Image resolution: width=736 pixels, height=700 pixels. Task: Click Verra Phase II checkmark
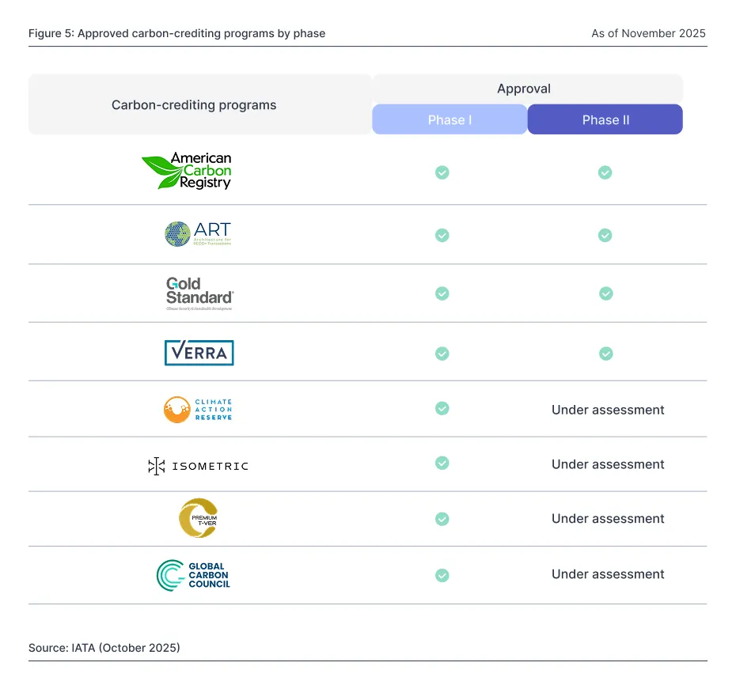[x=605, y=354]
